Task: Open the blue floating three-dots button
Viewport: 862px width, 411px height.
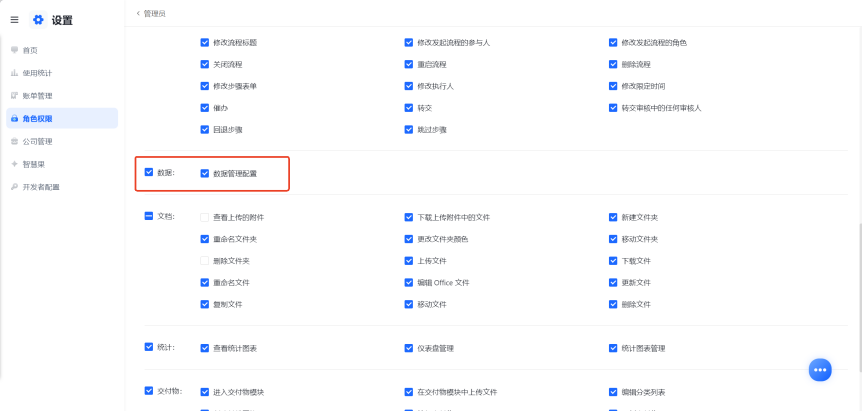Action: (x=820, y=370)
